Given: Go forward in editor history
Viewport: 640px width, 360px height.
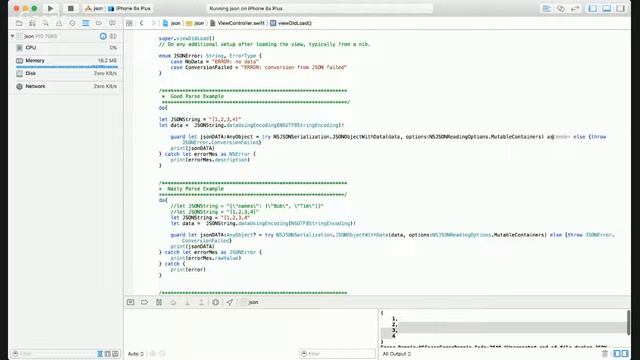Looking at the screenshot, I should tap(153, 23).
